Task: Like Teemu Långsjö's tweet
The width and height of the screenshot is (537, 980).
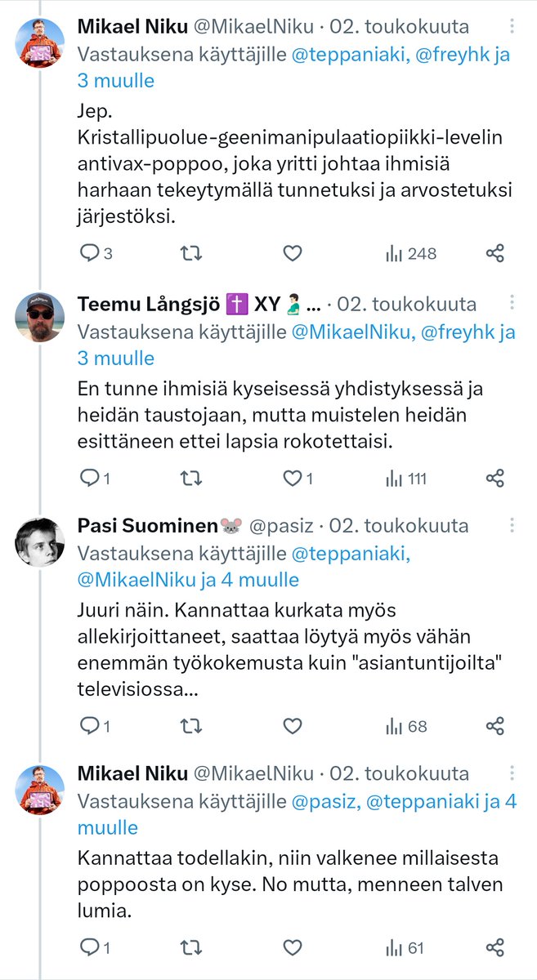Action: (x=293, y=479)
